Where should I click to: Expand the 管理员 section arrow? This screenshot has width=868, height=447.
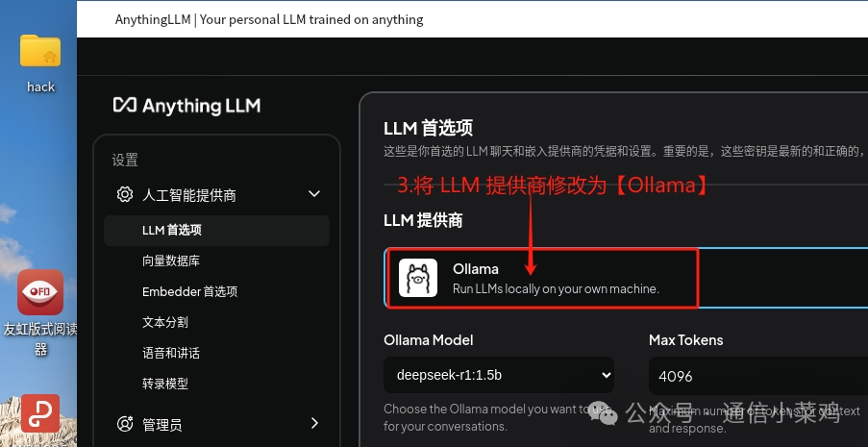(x=314, y=423)
